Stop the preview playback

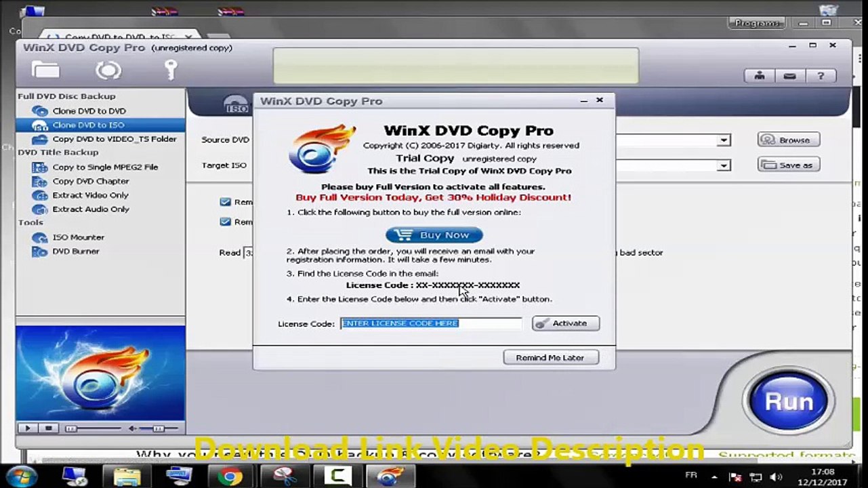pos(48,428)
